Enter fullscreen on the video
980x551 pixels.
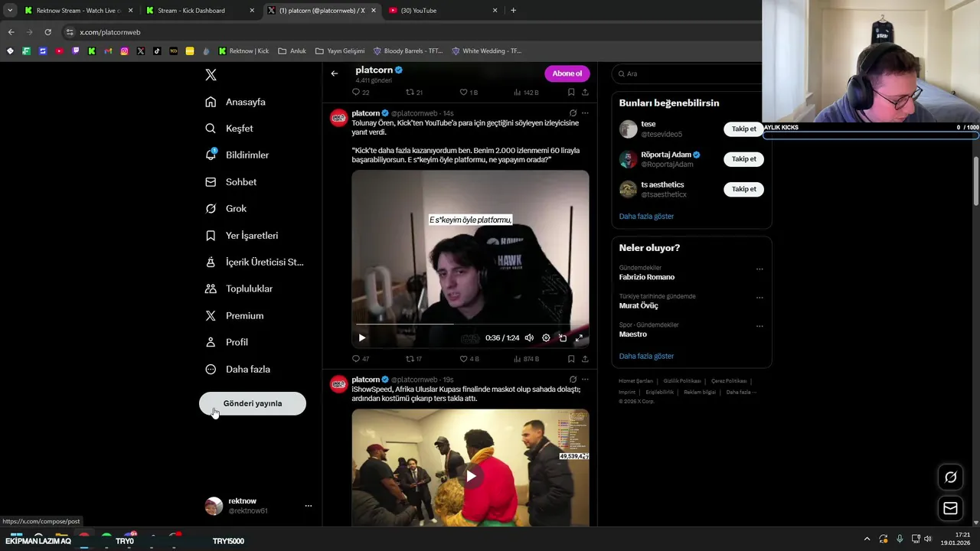(580, 337)
